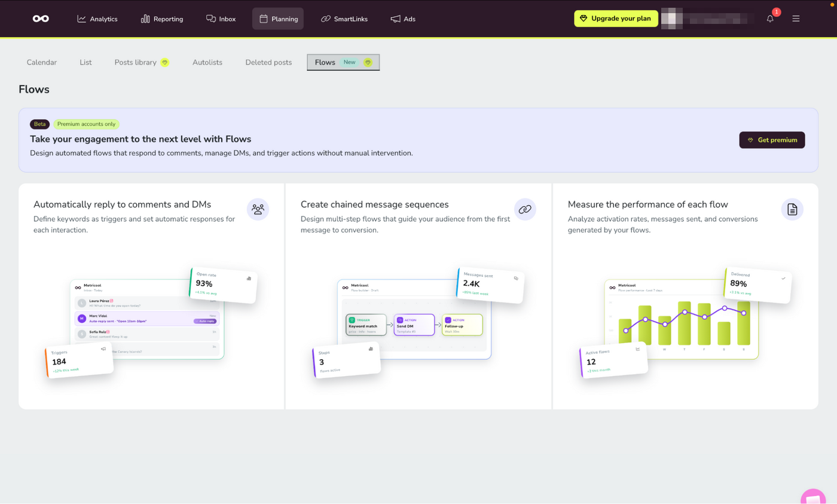Go to the Ads section
The width and height of the screenshot is (837, 504).
[403, 19]
